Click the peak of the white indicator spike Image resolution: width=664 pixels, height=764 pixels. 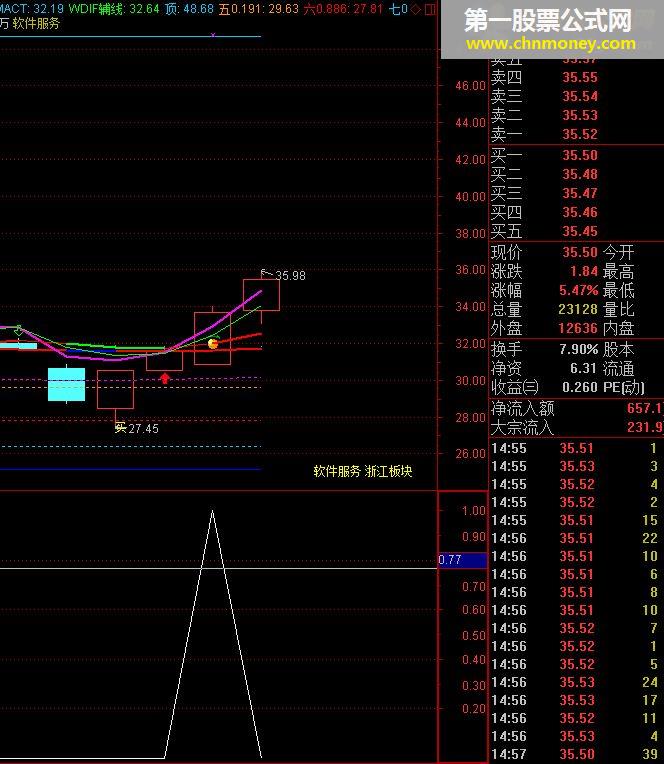click(212, 511)
